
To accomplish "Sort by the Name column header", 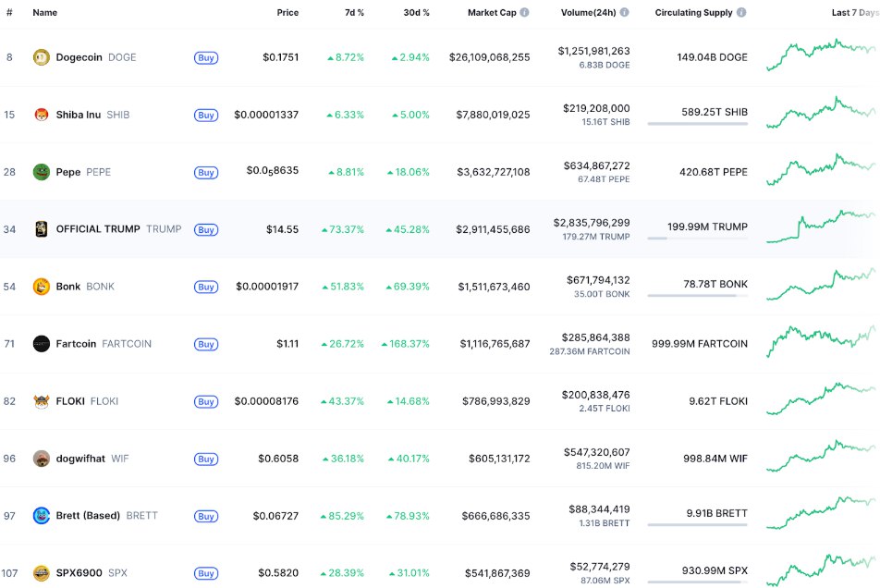I will coord(45,12).
